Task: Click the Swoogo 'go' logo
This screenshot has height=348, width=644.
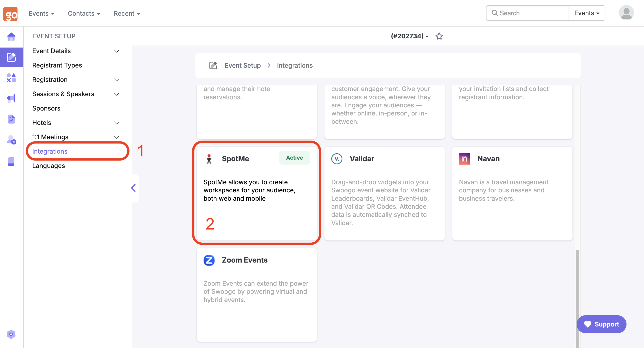Action: pos(10,13)
